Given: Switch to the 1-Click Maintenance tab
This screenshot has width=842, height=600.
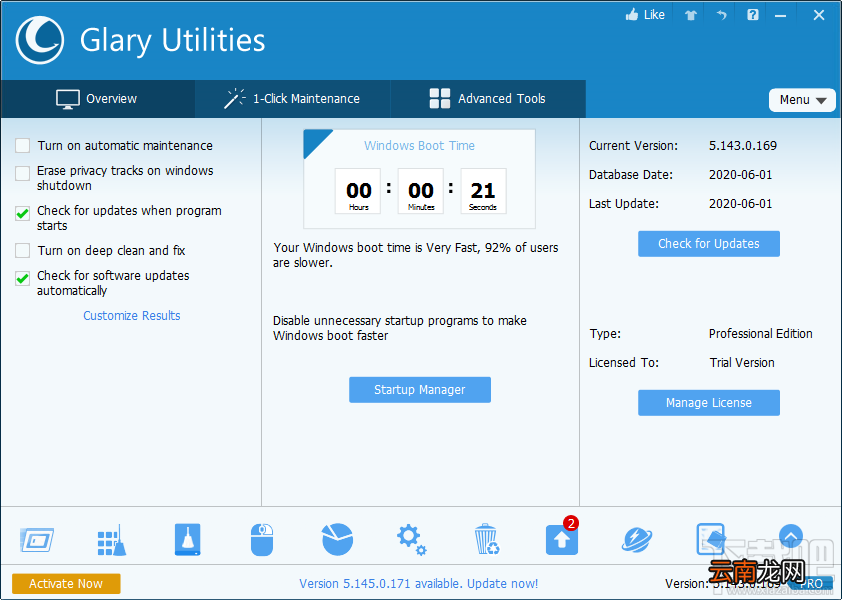Looking at the screenshot, I should tap(292, 99).
